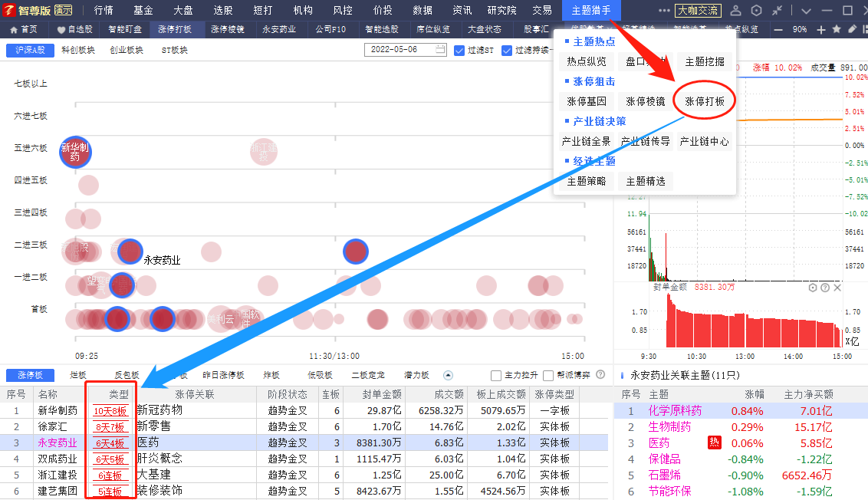Sort table by 成交额 column header

[449, 394]
